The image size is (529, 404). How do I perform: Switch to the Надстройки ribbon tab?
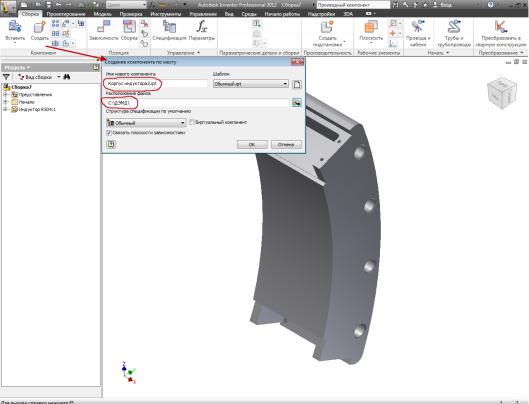[x=322, y=14]
